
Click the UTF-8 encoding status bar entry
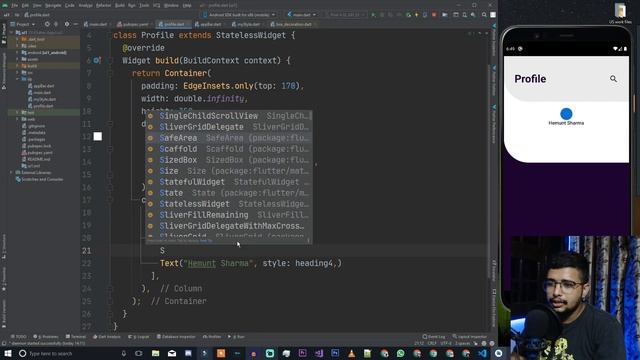coord(446,344)
